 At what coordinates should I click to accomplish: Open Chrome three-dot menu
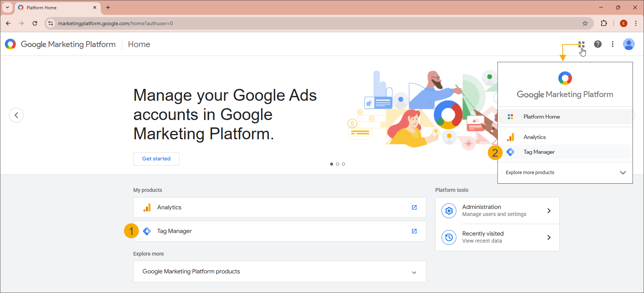click(636, 23)
